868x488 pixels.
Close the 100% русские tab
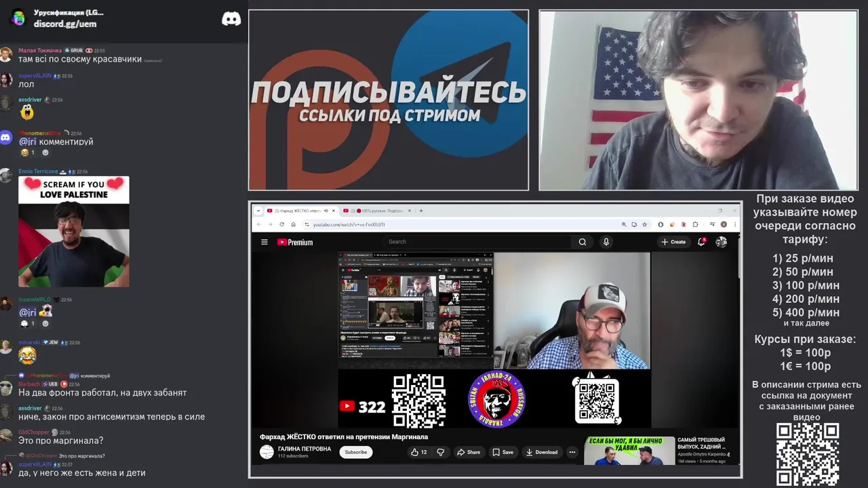tap(410, 211)
